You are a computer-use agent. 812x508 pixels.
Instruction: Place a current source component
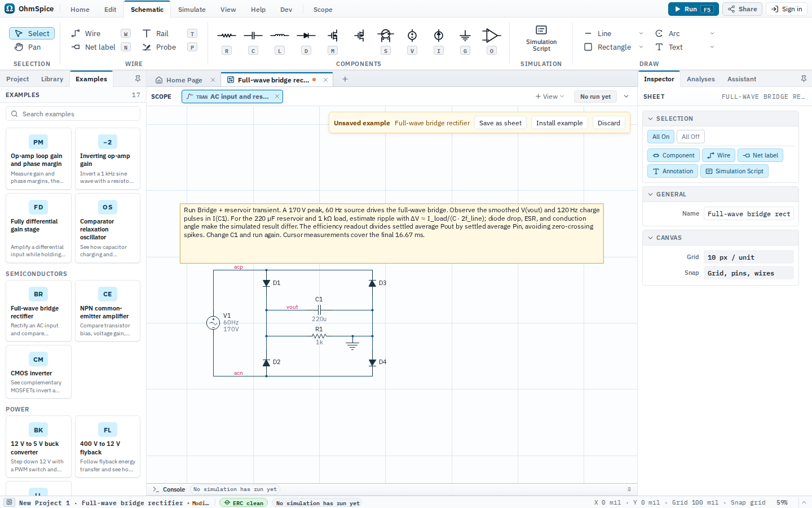click(439, 41)
